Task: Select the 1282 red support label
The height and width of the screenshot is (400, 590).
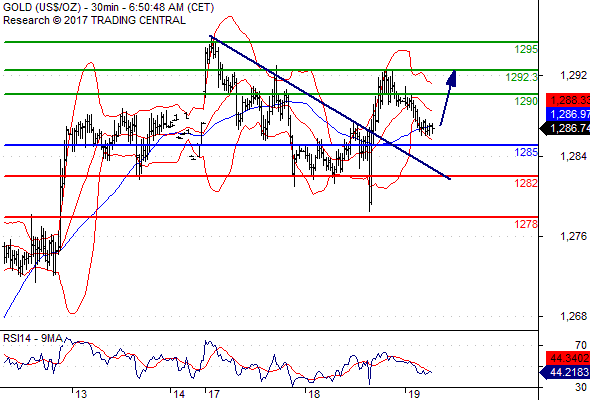Action: click(x=526, y=183)
